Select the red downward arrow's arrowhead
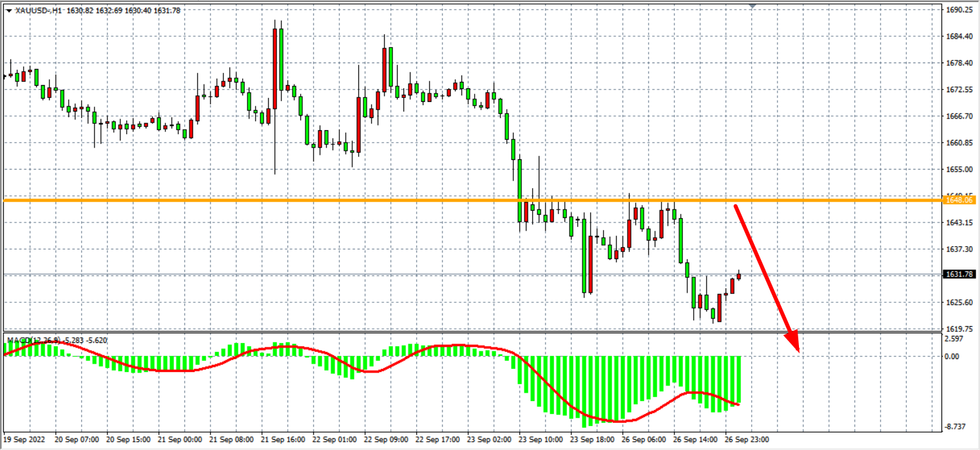980x450 pixels. (x=794, y=342)
